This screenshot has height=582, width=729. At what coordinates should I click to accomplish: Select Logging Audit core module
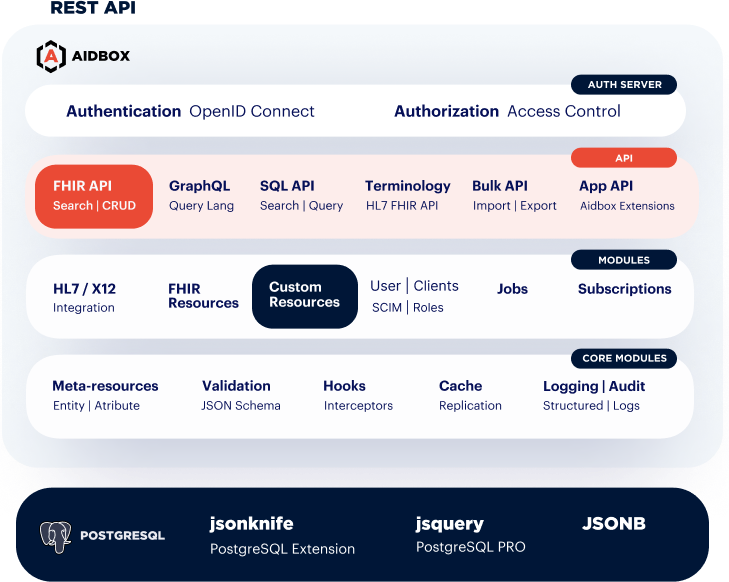click(594, 395)
